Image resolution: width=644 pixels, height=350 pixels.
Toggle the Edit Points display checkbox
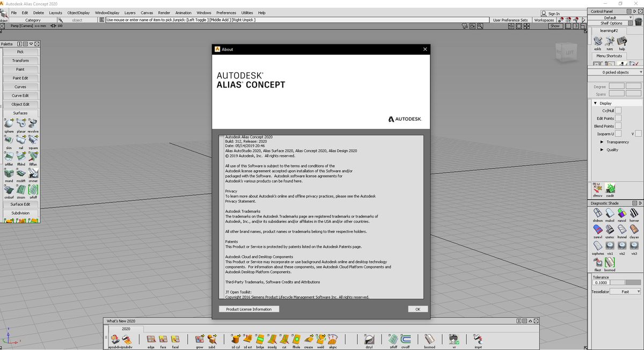pyautogui.click(x=618, y=118)
